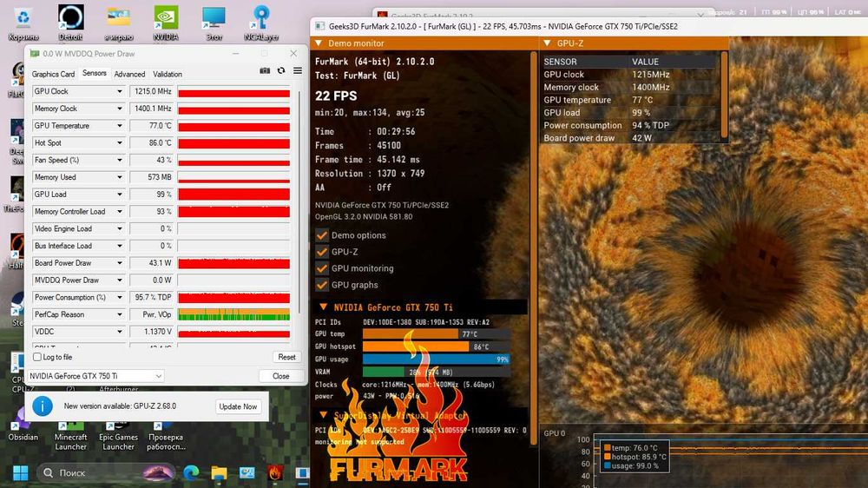
Task: Open the NVIDIA GeForce GTX 750 Ti selector
Action: click(x=95, y=376)
